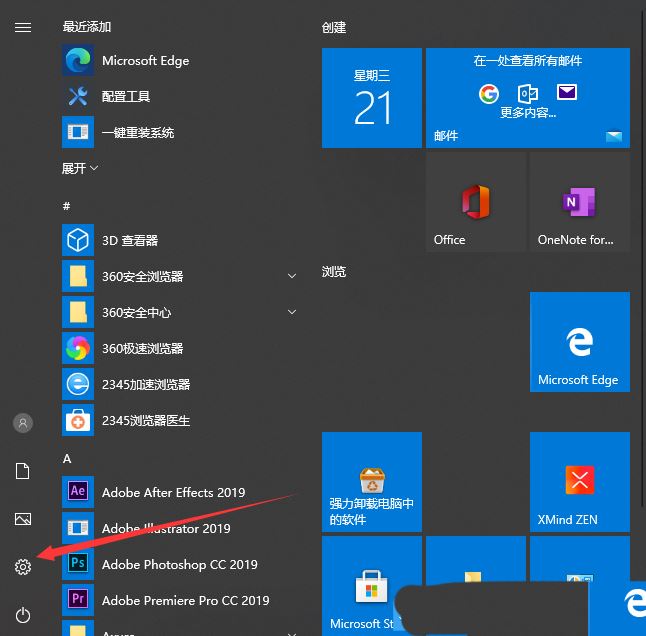The width and height of the screenshot is (646, 636).
Task: Expand the 360安全中心 folder chevron
Action: [292, 312]
